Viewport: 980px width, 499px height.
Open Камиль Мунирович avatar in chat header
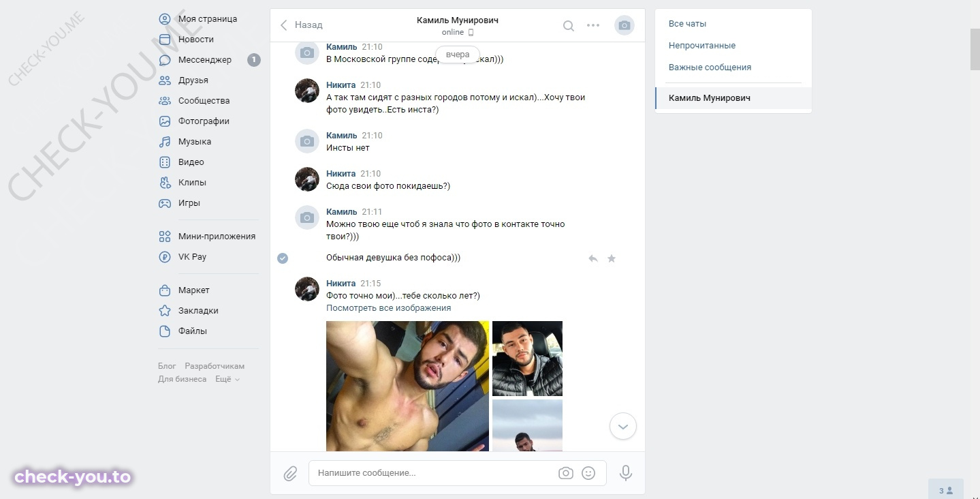point(625,26)
